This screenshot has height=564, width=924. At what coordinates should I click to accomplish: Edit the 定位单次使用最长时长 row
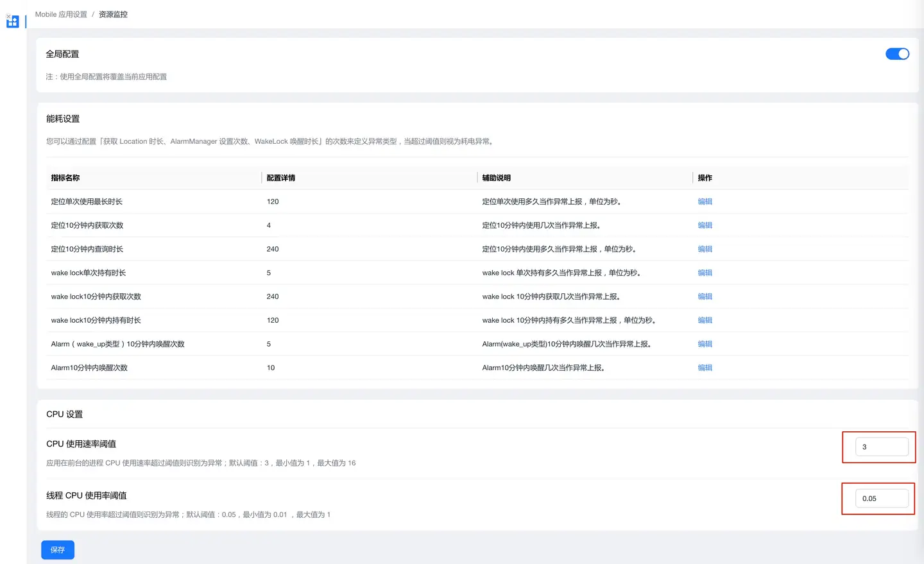click(705, 201)
